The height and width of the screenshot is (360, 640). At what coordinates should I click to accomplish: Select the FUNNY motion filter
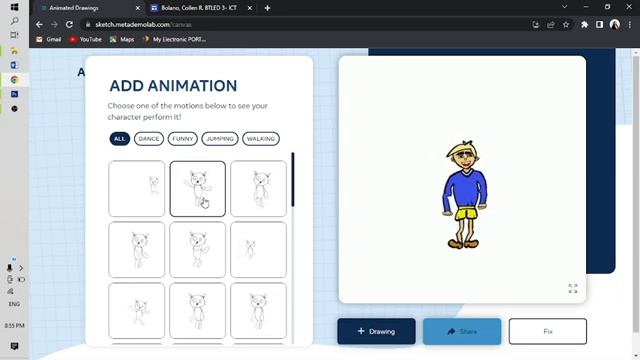pyautogui.click(x=182, y=139)
